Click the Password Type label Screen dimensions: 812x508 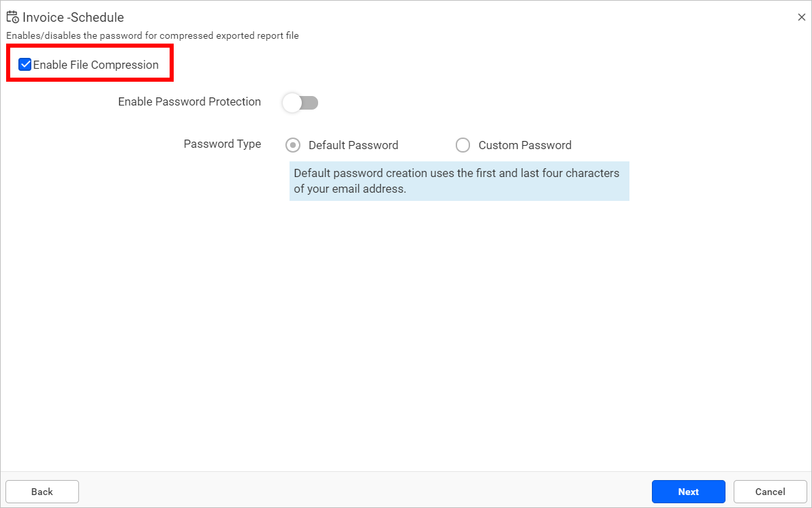coord(222,144)
